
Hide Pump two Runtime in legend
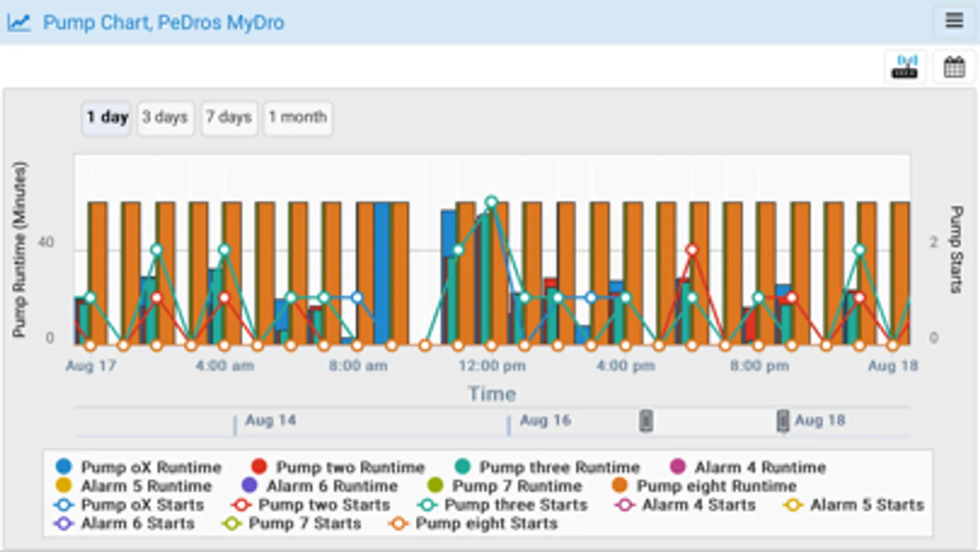338,467
